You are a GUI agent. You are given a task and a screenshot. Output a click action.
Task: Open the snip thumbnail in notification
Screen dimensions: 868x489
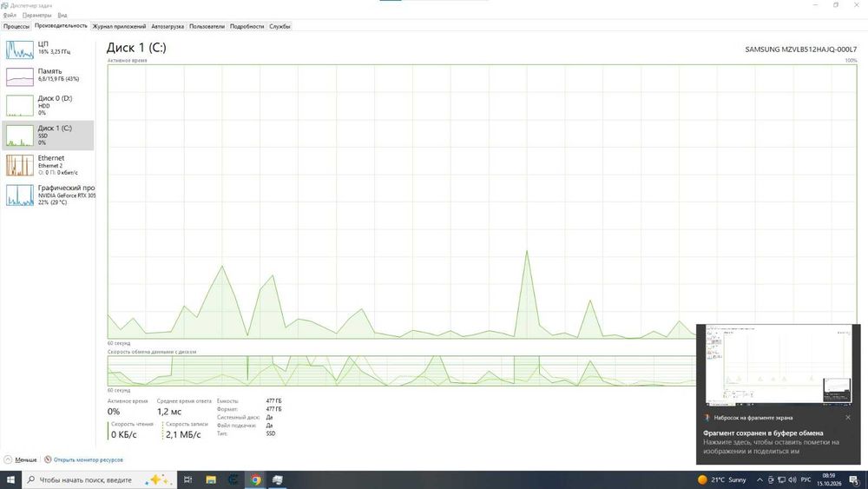click(x=779, y=365)
